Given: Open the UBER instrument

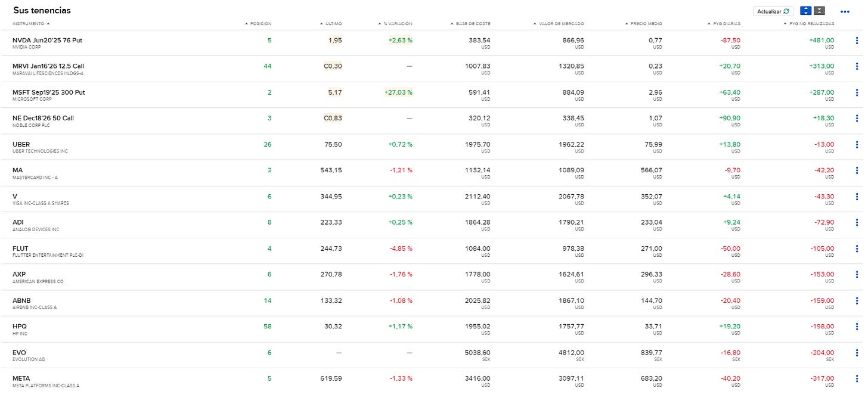Looking at the screenshot, I should tap(21, 144).
